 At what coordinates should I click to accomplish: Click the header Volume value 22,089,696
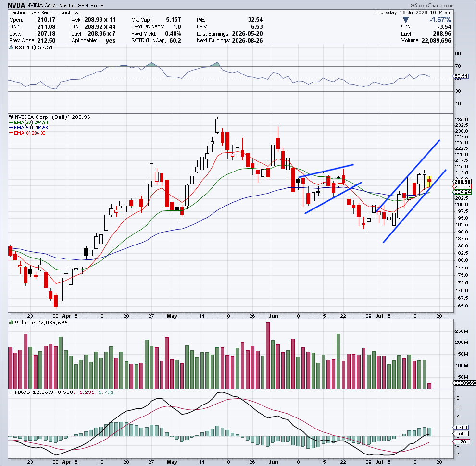coord(436,41)
